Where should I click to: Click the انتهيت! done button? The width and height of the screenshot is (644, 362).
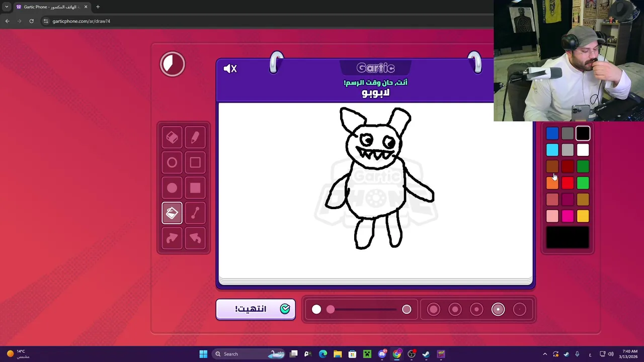click(256, 309)
